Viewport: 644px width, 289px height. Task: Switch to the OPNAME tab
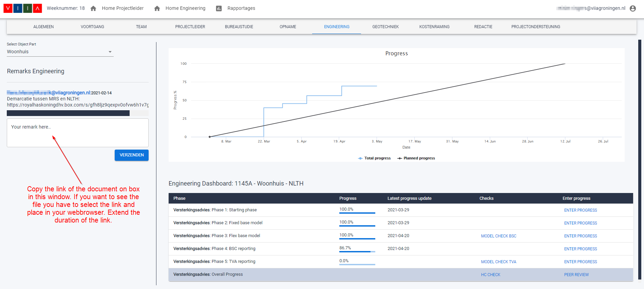tap(288, 27)
